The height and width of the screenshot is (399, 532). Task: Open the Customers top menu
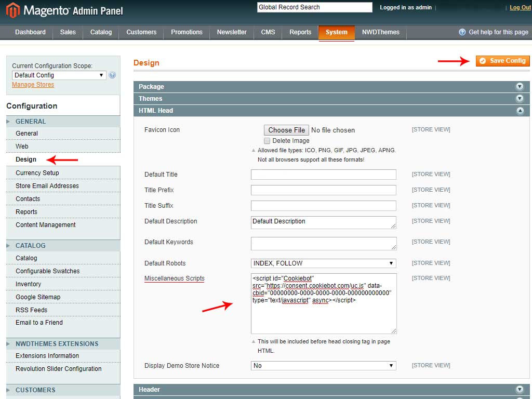click(x=141, y=32)
